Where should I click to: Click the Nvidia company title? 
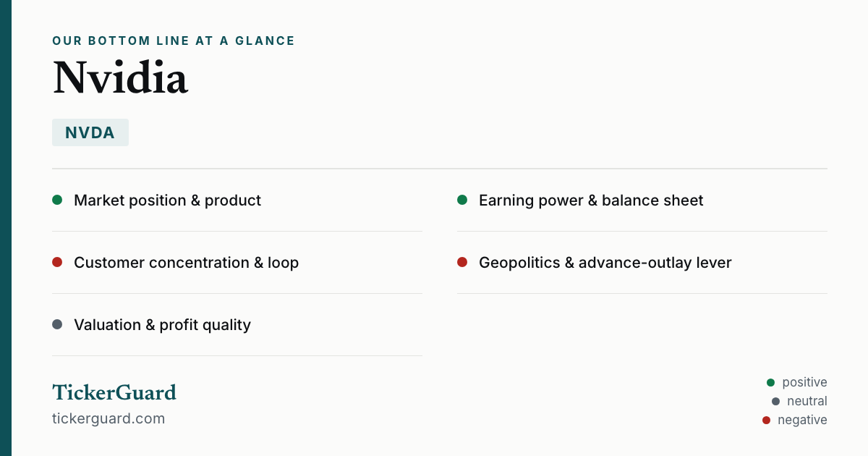pos(120,78)
